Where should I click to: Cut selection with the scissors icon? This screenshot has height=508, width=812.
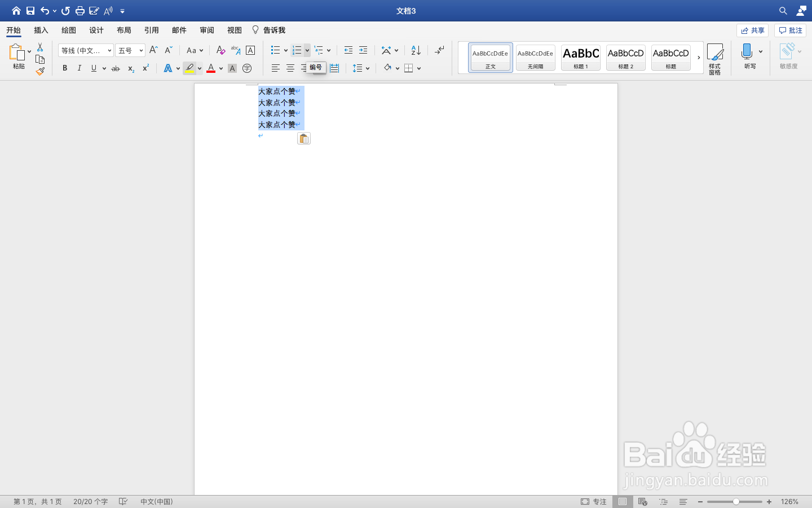[40, 47]
